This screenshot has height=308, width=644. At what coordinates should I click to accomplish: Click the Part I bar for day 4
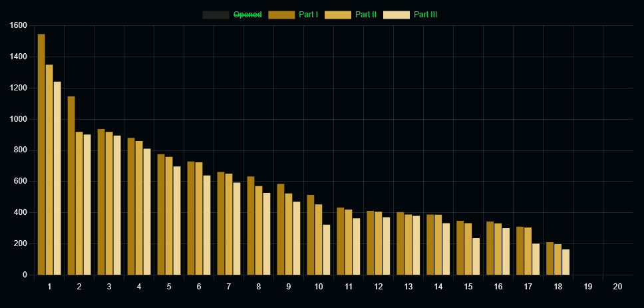pos(131,206)
